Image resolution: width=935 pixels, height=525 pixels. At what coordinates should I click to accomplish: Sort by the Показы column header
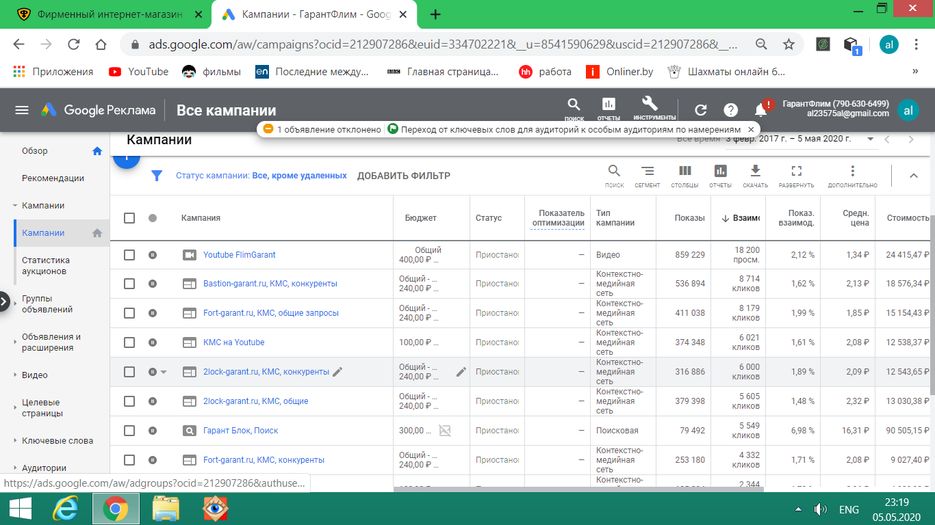click(x=689, y=218)
